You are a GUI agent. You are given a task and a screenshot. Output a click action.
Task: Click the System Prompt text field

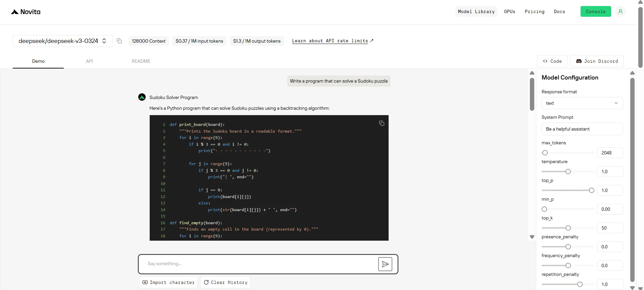coord(582,129)
